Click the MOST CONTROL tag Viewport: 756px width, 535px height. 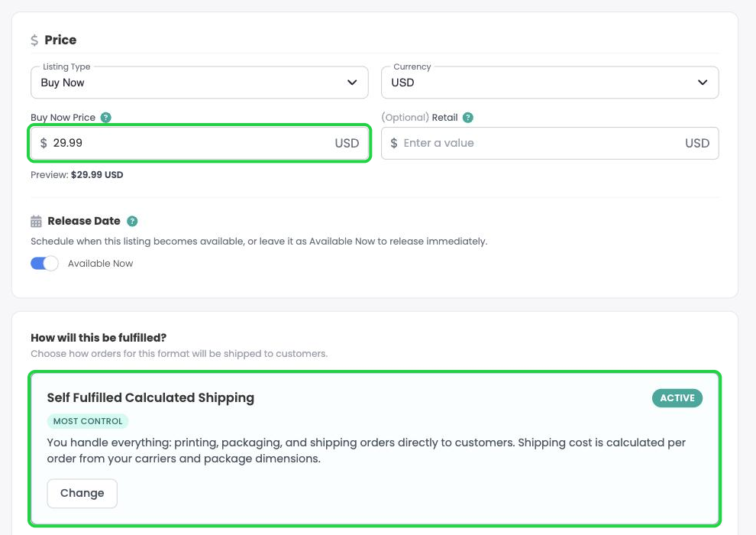(88, 421)
